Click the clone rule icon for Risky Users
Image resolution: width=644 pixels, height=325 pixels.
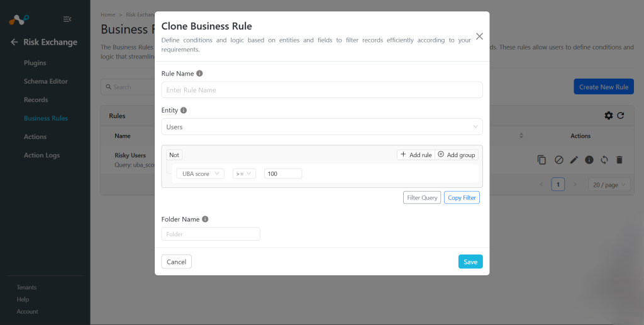click(541, 160)
